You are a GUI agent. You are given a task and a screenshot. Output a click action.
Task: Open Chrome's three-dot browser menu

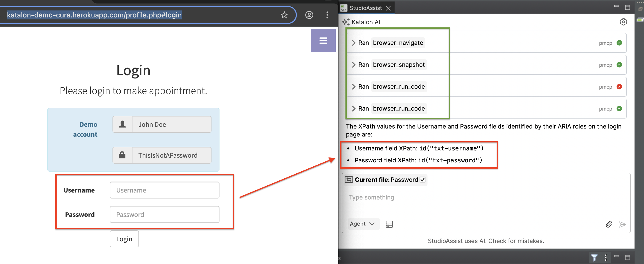tap(327, 15)
